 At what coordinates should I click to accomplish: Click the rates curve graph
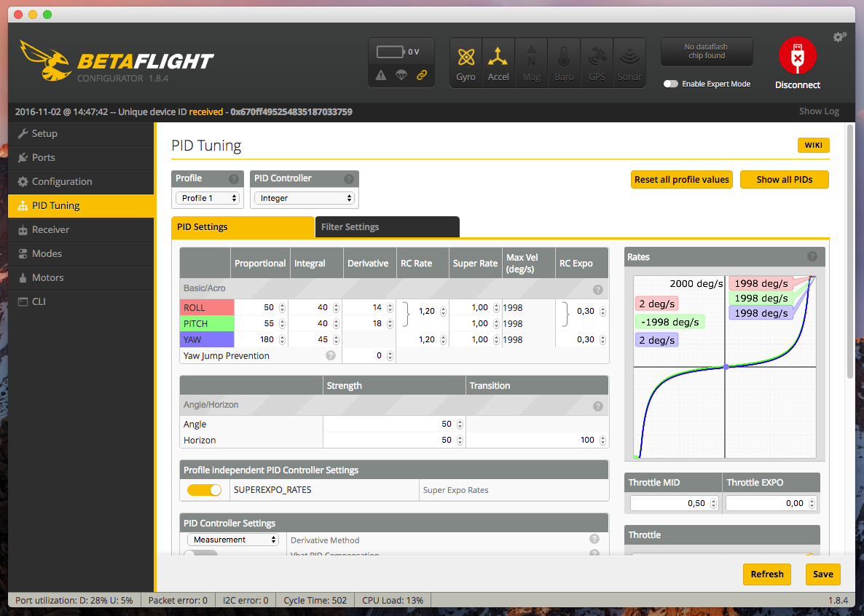(x=725, y=366)
